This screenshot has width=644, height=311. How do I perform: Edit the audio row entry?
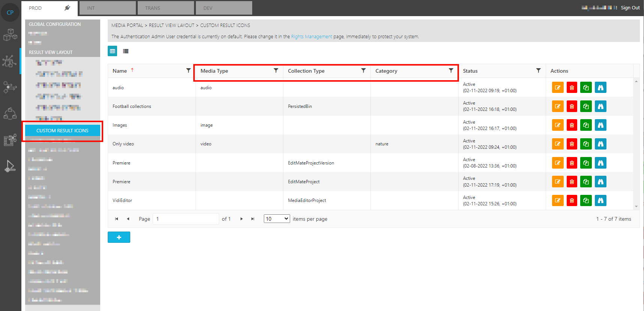558,88
